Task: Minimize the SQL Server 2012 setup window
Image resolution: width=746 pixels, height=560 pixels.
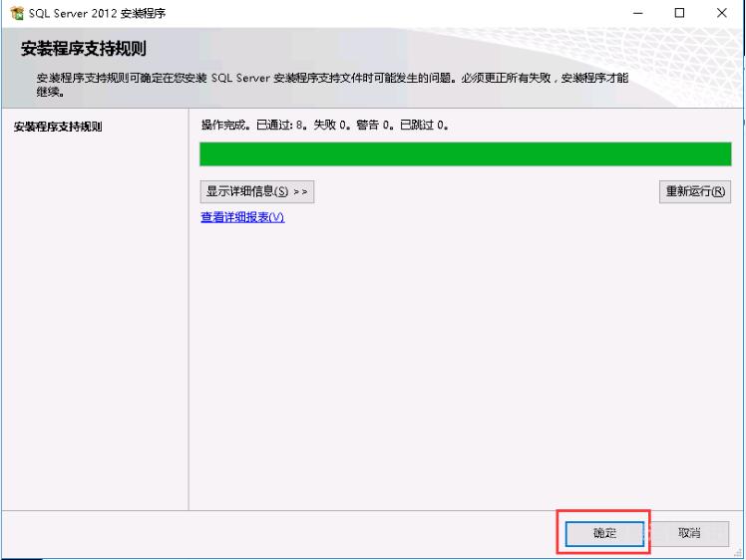Action: [x=634, y=13]
